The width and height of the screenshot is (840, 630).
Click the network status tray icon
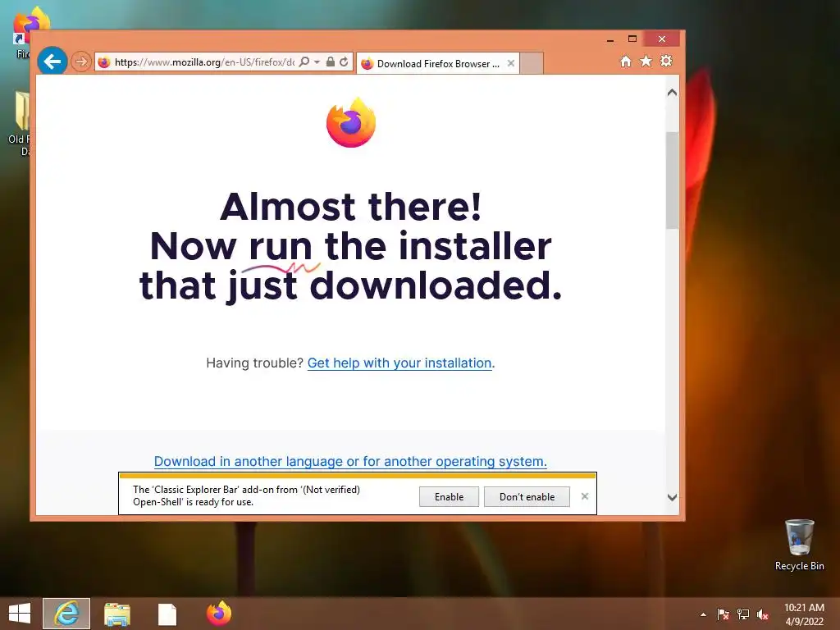pos(743,614)
